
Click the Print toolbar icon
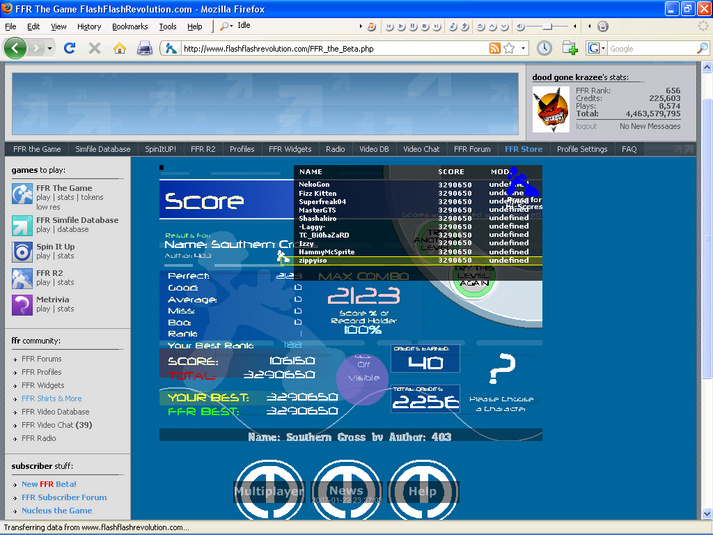(x=145, y=48)
